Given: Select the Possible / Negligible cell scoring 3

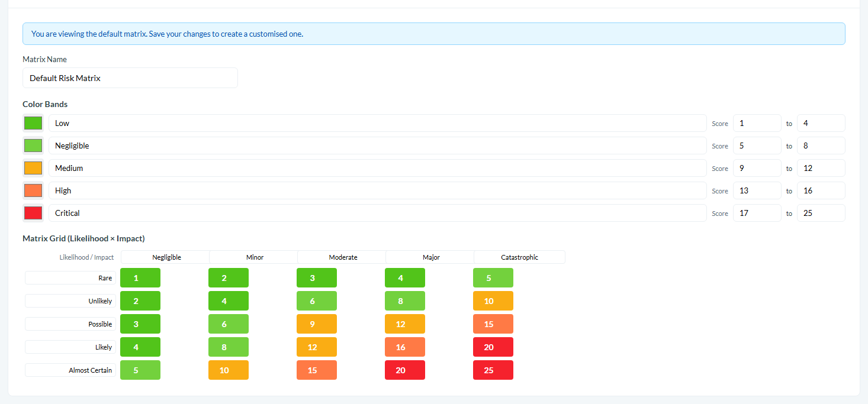Looking at the screenshot, I should click(x=140, y=324).
